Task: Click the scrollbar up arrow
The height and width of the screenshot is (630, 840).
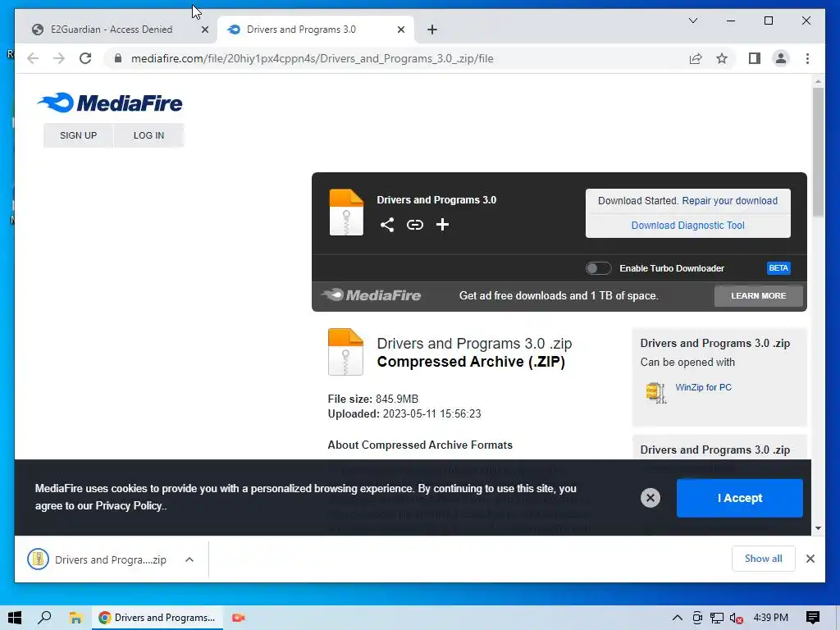Action: point(818,81)
